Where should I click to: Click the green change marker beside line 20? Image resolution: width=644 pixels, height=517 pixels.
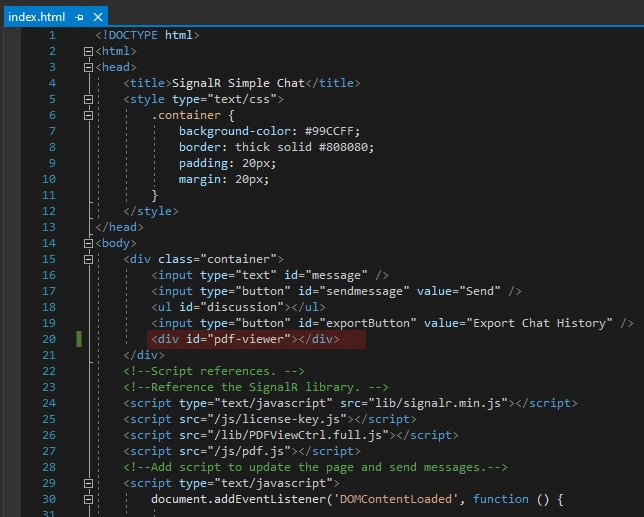tap(79, 339)
